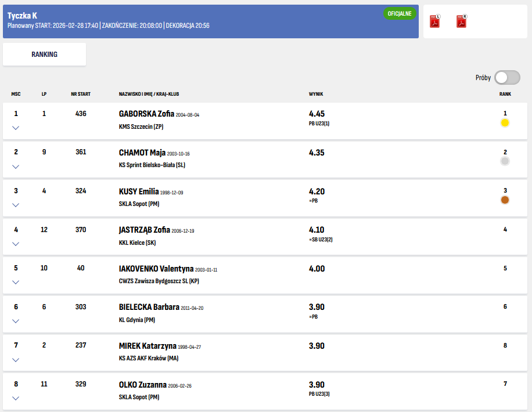Switch to the RANKING tab

44,55
